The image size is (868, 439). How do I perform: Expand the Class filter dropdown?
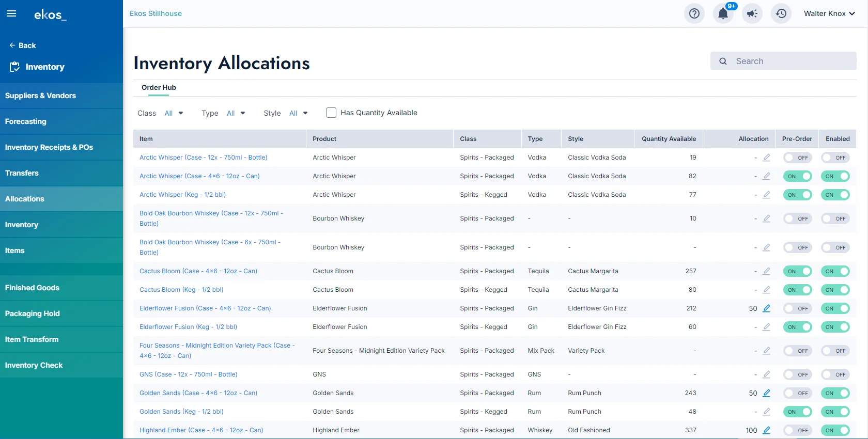click(174, 113)
